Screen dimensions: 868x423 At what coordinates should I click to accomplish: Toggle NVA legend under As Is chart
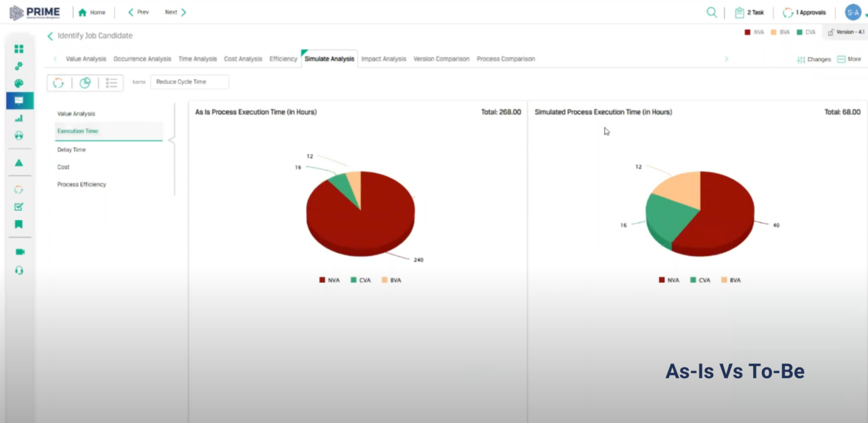[329, 280]
